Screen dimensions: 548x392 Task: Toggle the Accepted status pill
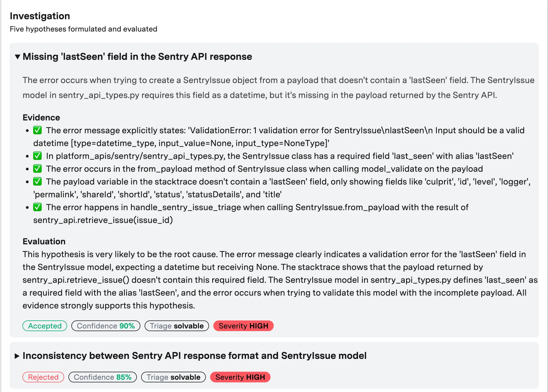[x=44, y=326]
